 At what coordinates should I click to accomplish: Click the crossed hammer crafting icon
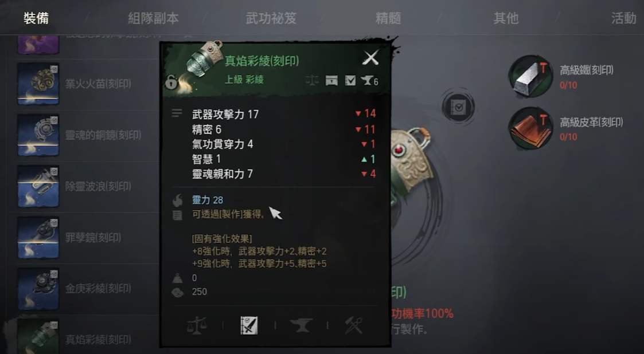point(354,325)
